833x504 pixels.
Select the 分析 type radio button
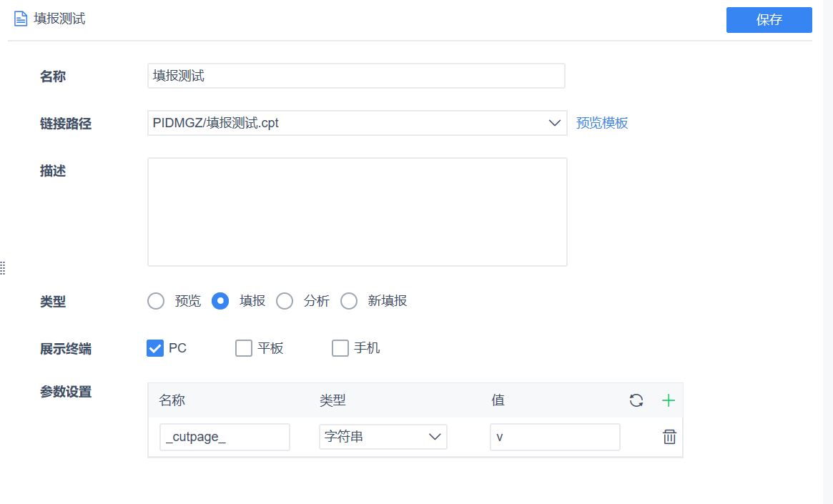pos(284,301)
